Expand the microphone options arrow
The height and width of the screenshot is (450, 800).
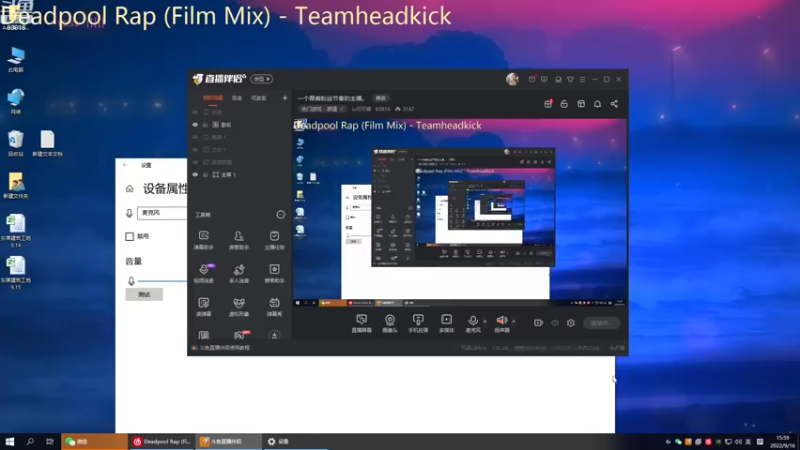485,321
